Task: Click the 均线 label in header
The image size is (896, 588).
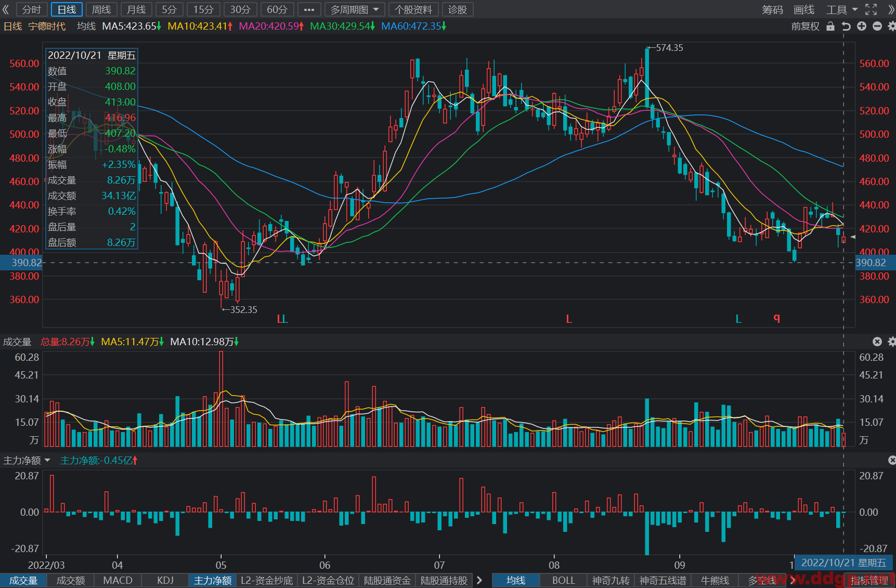Action: coord(86,26)
